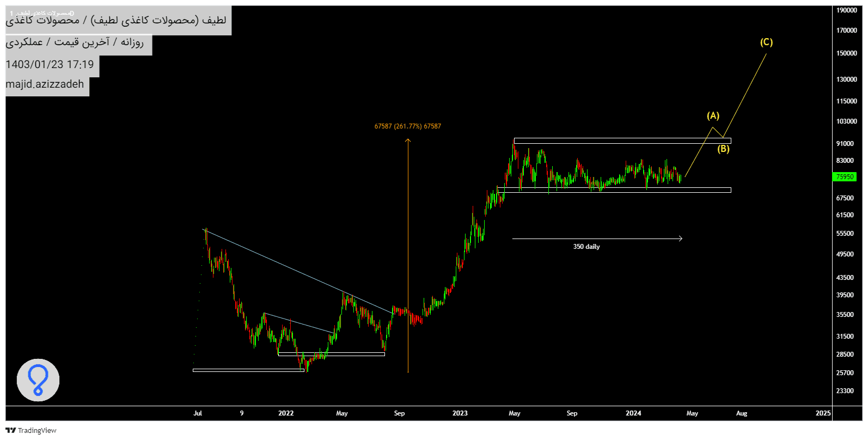The width and height of the screenshot is (868, 440).
Task: Click the Jul label on the time axis
Action: click(x=198, y=413)
